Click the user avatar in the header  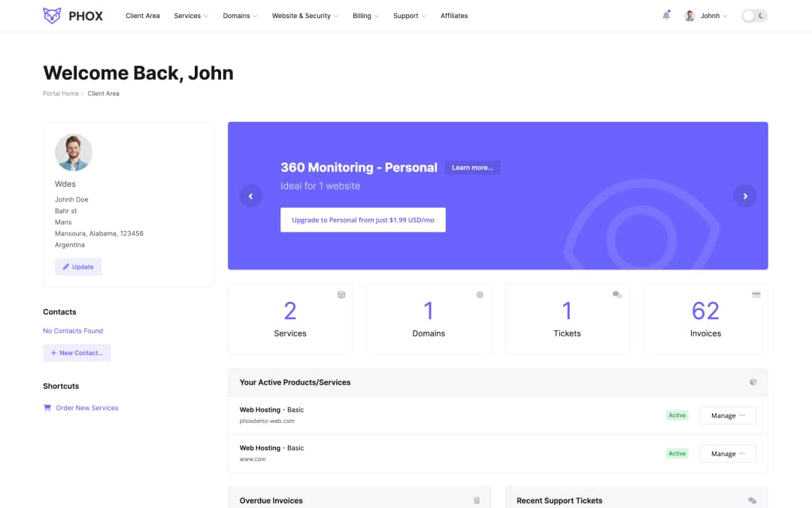pyautogui.click(x=689, y=16)
